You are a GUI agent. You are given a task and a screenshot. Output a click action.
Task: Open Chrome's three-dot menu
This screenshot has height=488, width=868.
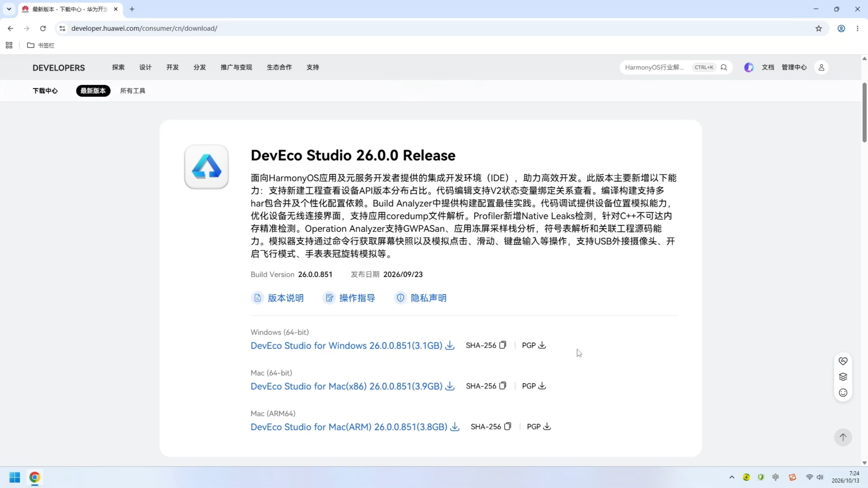pos(857,28)
